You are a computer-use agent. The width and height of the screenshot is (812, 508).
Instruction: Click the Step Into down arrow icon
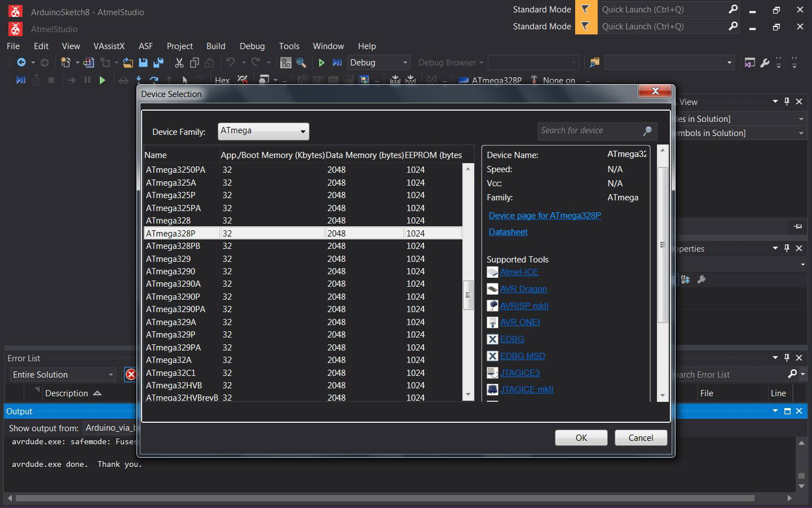(139, 80)
